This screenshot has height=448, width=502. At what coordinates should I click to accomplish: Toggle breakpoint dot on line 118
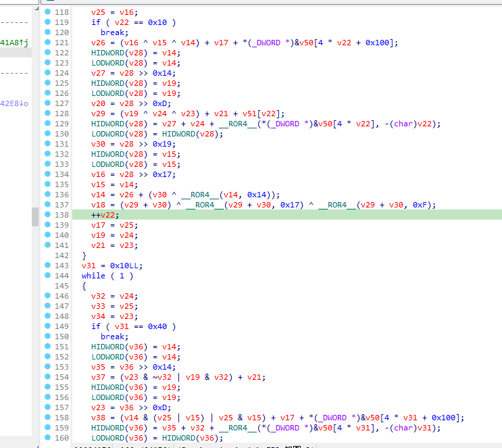point(48,12)
